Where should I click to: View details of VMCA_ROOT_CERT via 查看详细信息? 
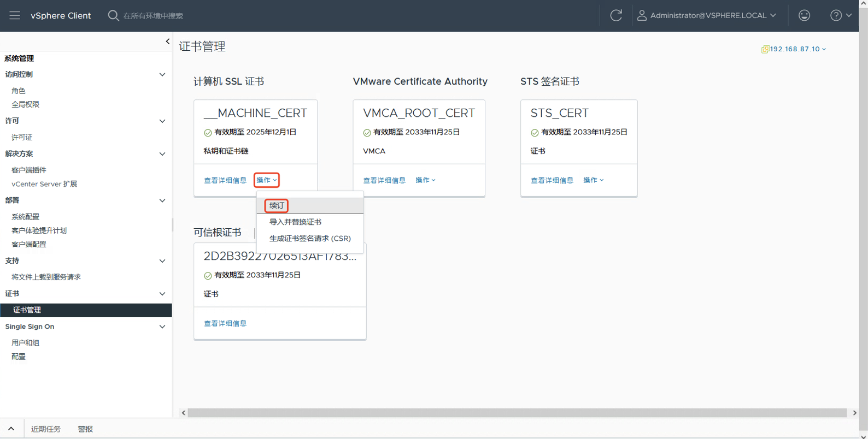point(384,180)
